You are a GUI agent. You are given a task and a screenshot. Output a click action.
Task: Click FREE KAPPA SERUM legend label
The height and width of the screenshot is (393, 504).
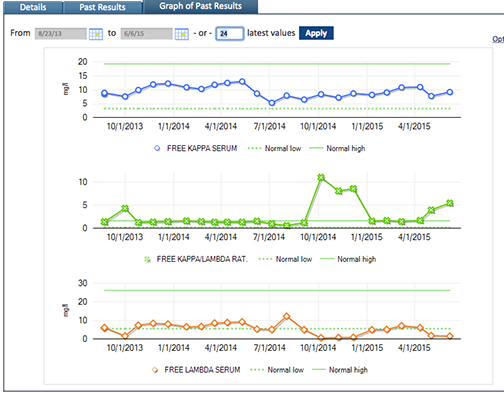click(202, 148)
